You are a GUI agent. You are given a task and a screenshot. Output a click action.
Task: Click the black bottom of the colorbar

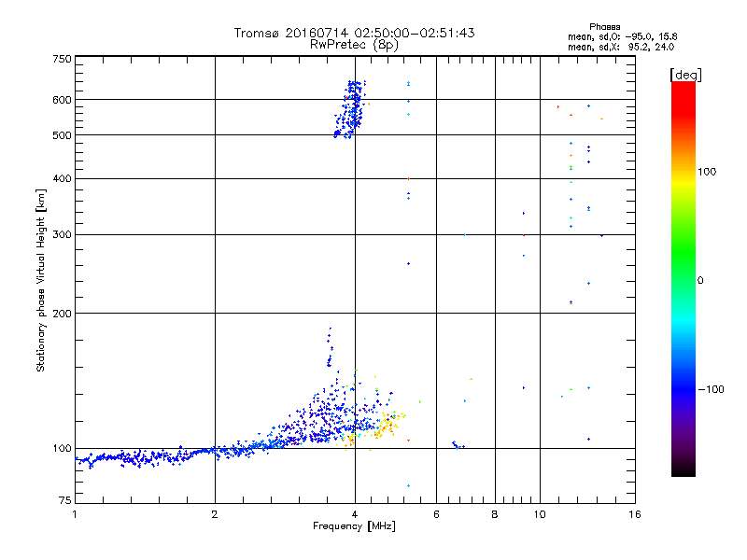[x=684, y=469]
